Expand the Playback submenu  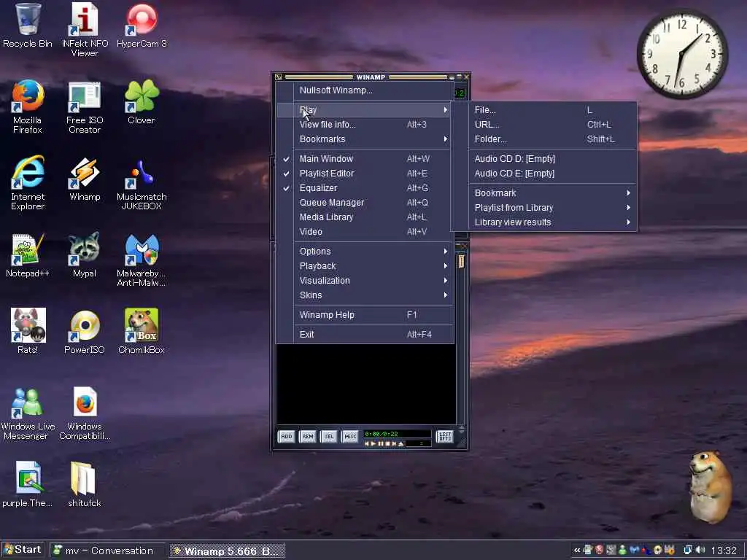[x=365, y=265]
